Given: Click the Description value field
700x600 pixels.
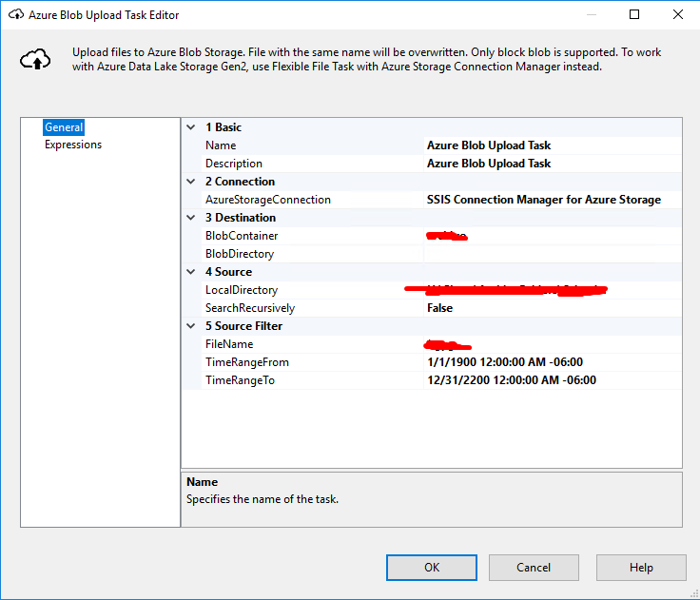Looking at the screenshot, I should (x=553, y=164).
